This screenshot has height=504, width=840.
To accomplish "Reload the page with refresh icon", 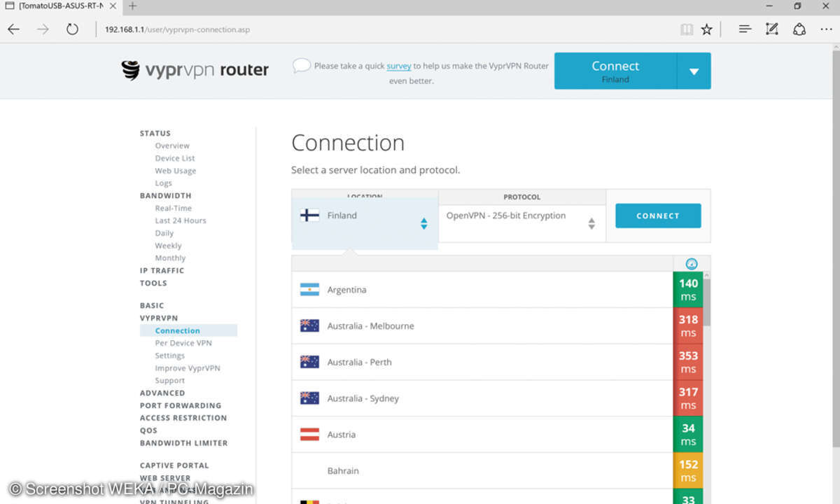I will (72, 29).
